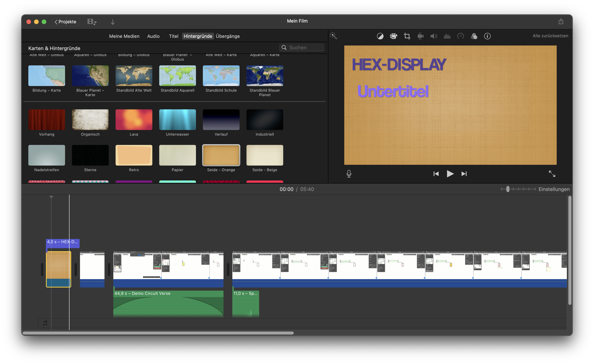This screenshot has height=364, width=594.
Task: Select the Standbild Blauer Planet map
Action: 265,76
